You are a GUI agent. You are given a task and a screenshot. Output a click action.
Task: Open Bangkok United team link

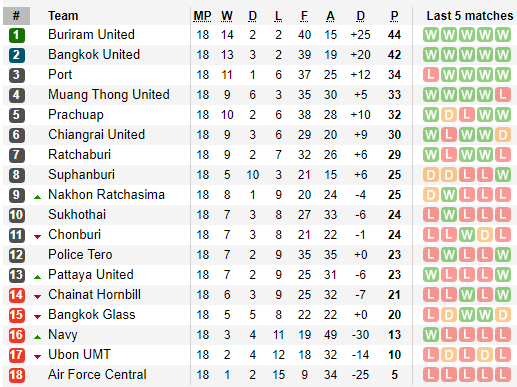click(94, 55)
